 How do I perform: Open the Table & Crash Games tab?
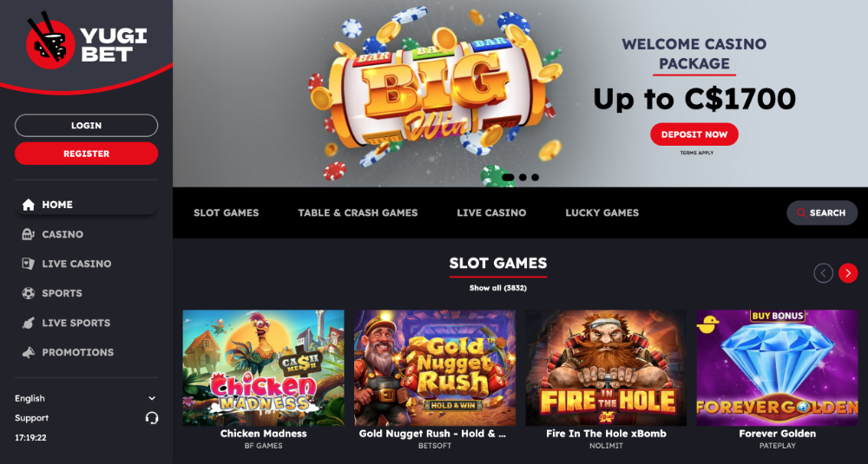(358, 213)
